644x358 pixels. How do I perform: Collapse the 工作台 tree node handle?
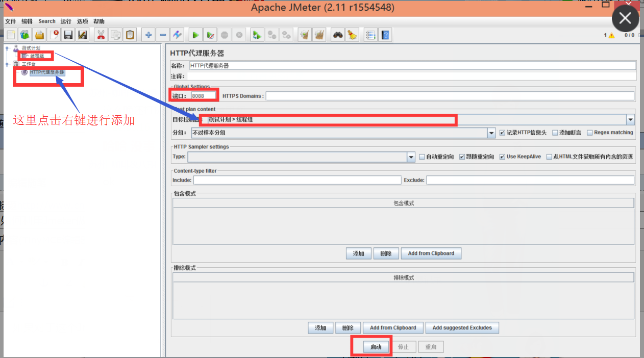(x=7, y=64)
